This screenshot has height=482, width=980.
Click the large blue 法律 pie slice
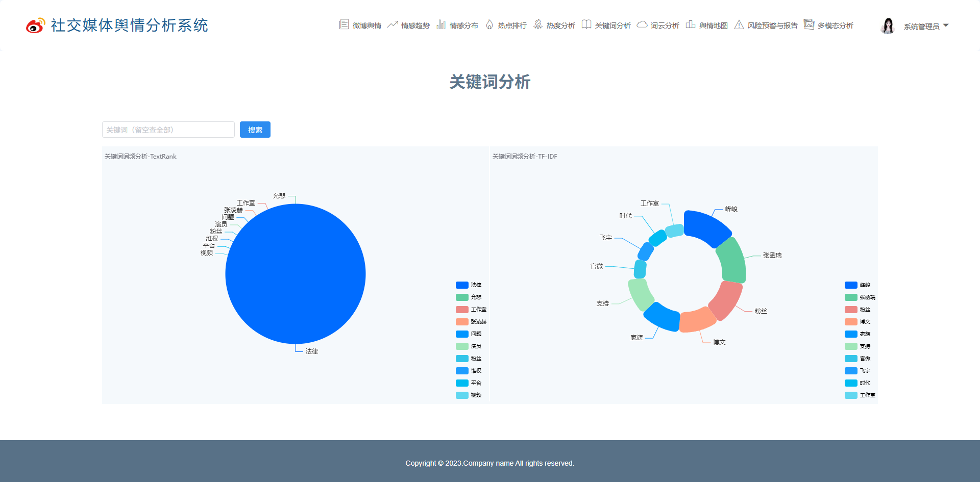[x=296, y=274]
